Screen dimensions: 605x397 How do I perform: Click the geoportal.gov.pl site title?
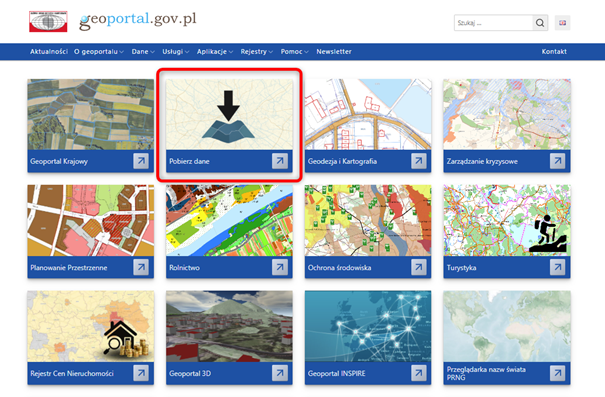pyautogui.click(x=138, y=20)
